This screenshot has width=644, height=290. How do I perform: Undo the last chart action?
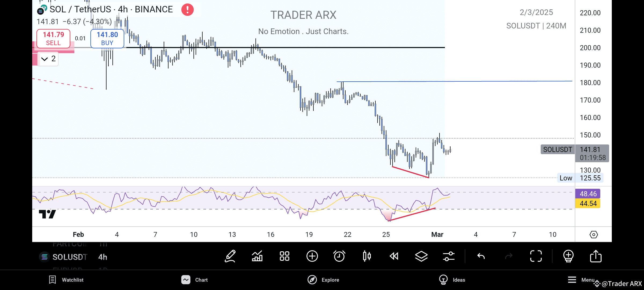coord(481,256)
